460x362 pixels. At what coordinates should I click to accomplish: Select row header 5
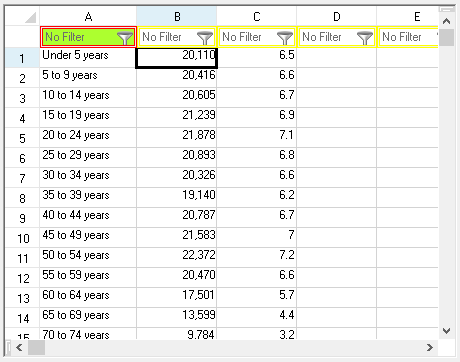pos(22,138)
